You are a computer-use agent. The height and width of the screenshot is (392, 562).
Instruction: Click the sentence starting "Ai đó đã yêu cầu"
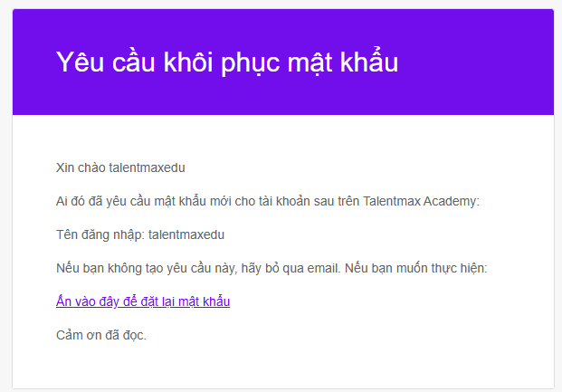pyautogui.click(x=267, y=201)
